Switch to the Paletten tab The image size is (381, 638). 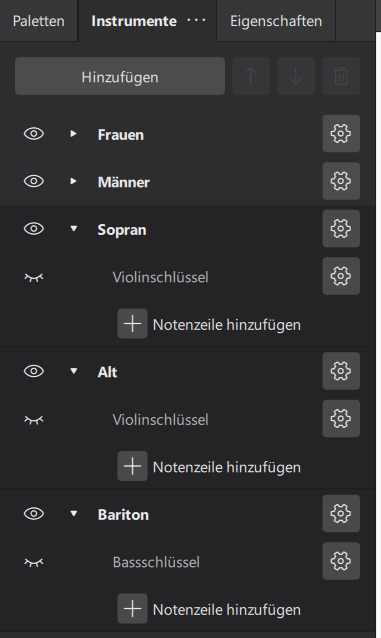[39, 21]
